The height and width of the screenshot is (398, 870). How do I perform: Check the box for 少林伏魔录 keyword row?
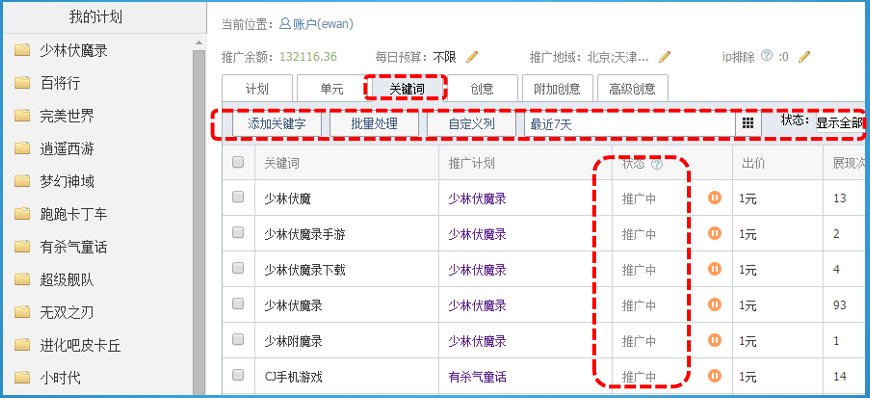tap(238, 304)
